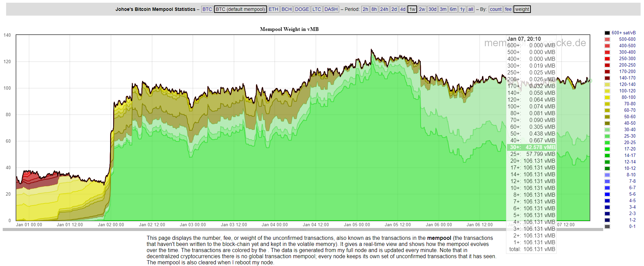The width and height of the screenshot is (644, 266).
Task: Set period to 2h
Action: click(x=365, y=9)
